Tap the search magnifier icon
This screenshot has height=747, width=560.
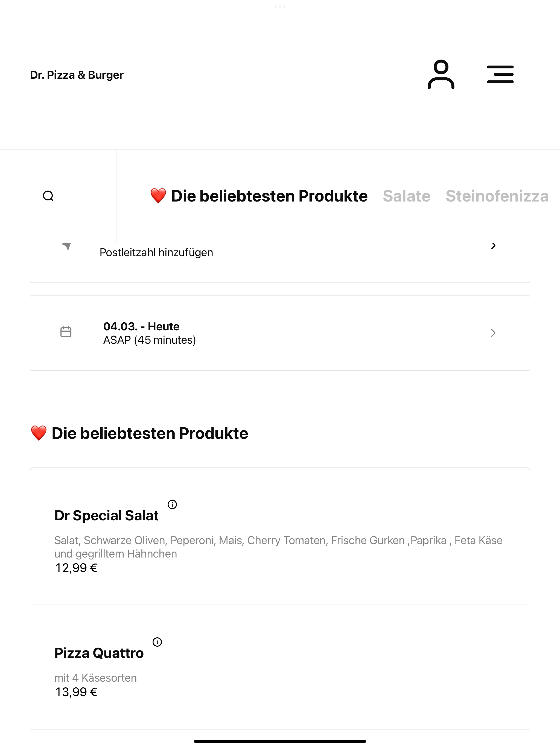[48, 196]
